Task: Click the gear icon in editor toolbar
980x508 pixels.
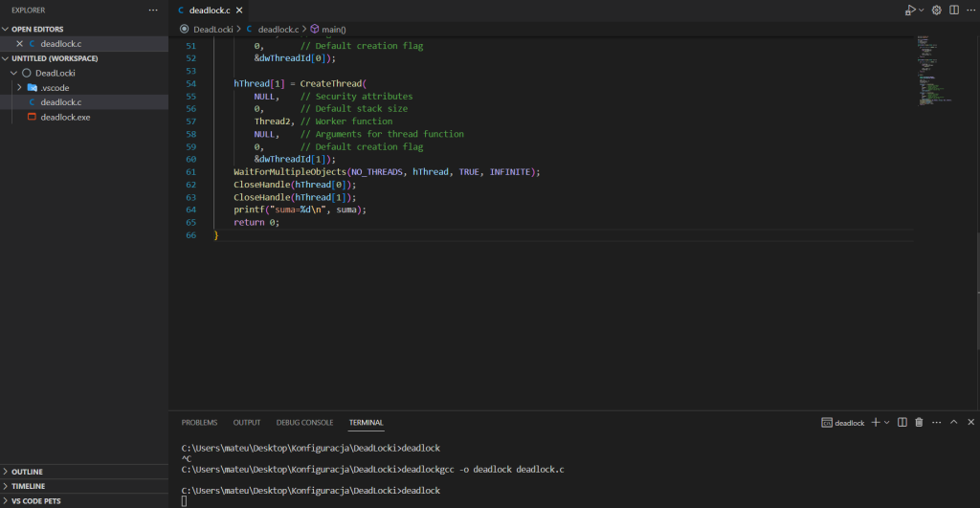Action: pos(937,10)
